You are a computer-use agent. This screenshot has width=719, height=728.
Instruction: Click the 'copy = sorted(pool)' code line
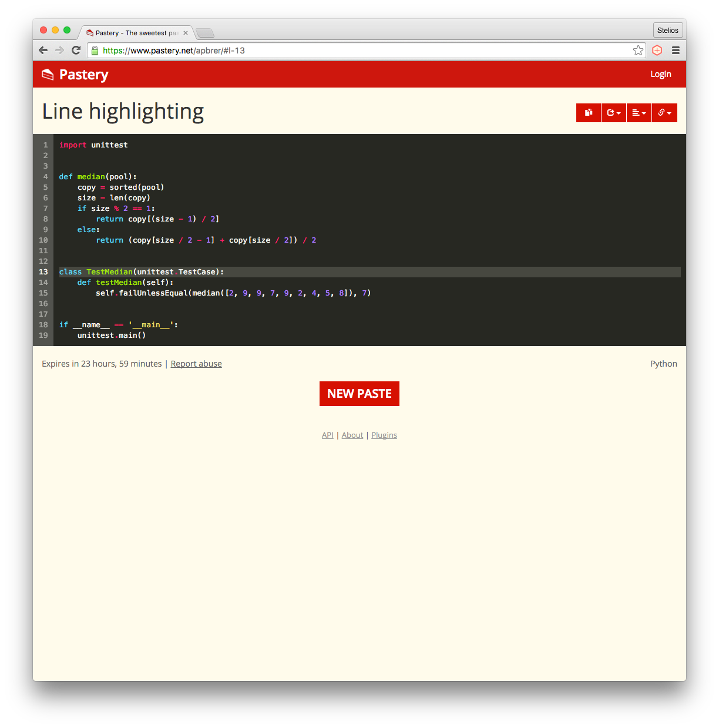pyautogui.click(x=120, y=187)
